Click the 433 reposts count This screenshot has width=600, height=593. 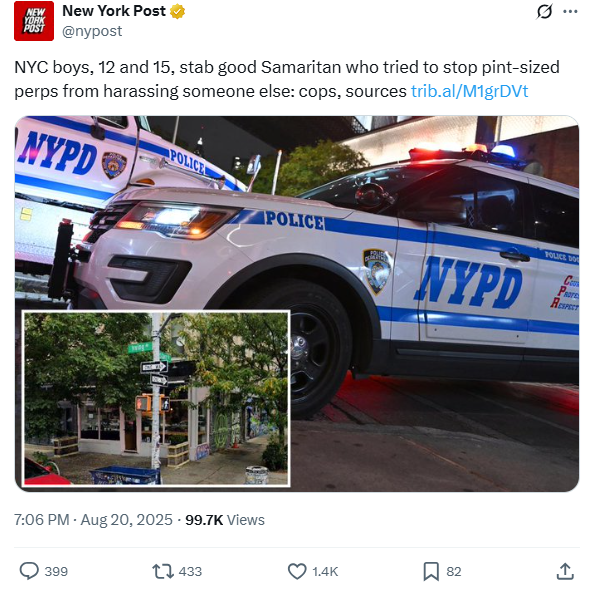point(190,572)
